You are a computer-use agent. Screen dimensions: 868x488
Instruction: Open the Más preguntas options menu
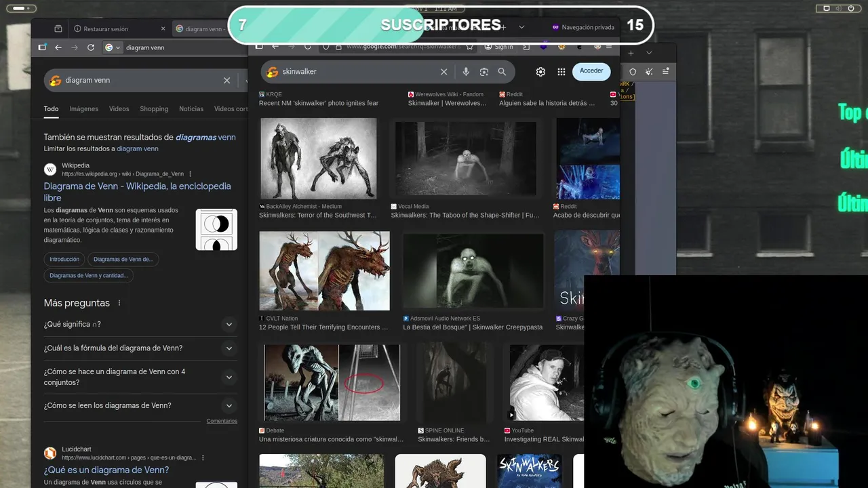click(119, 303)
